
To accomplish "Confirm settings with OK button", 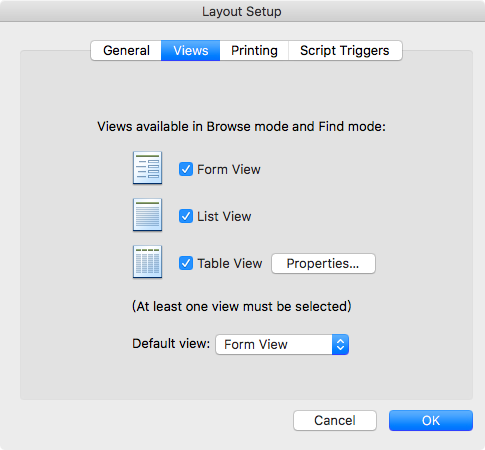I will [x=431, y=420].
